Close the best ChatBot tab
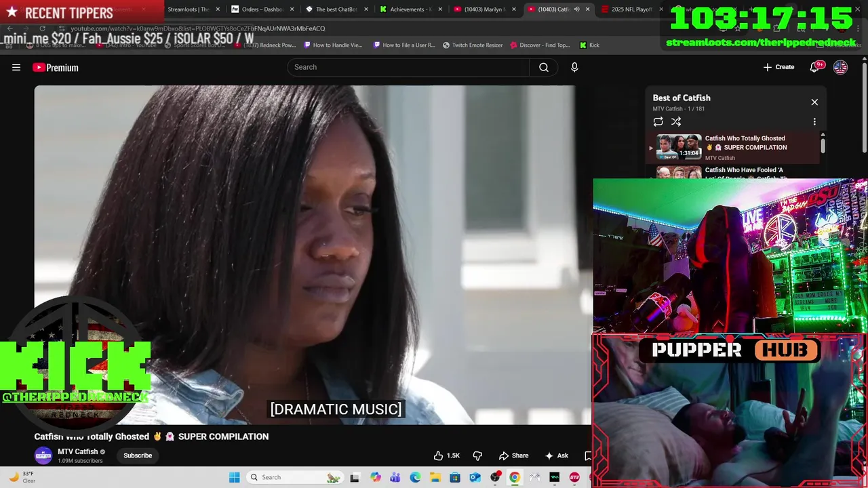Viewport: 868px width, 488px height. tap(366, 9)
